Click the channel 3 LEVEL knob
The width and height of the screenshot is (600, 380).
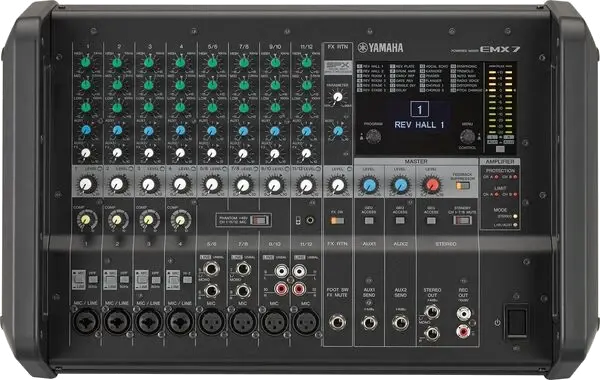[x=149, y=185]
